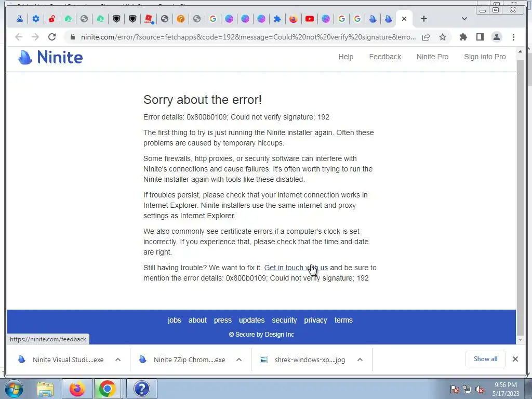Click Sign into Pro

tap(485, 57)
